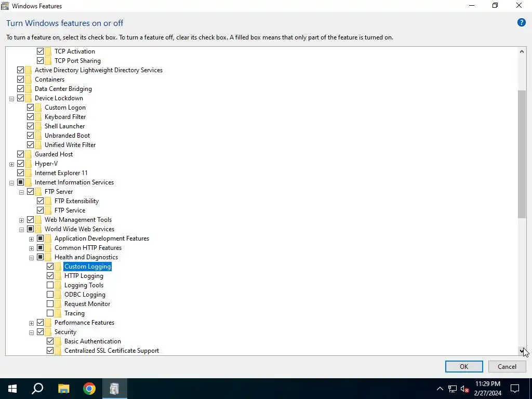Enable the Request Monitor checkbox

50,303
